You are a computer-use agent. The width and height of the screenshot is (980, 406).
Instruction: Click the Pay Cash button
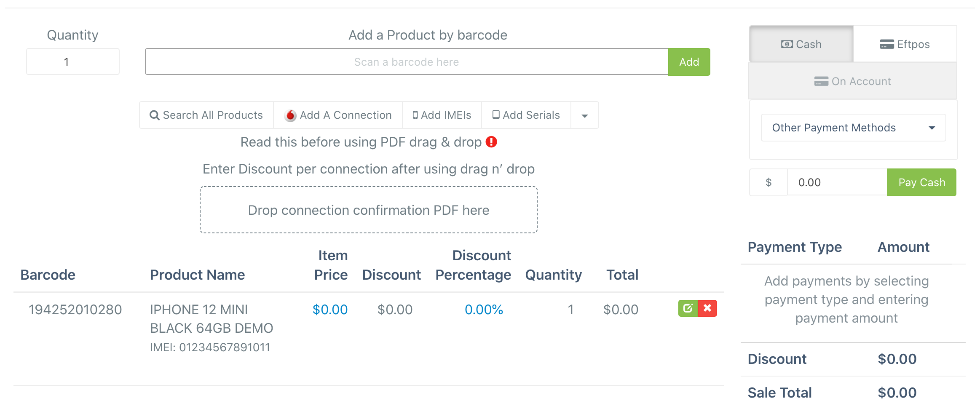(x=922, y=182)
